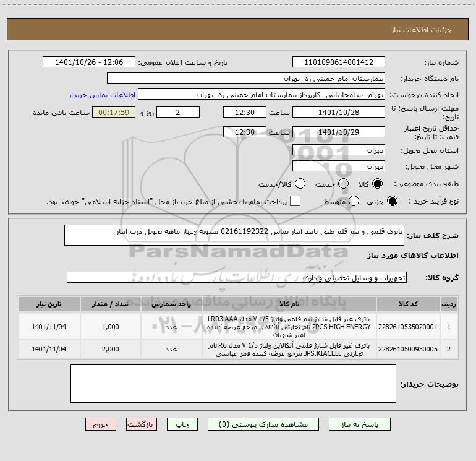Open the اطلاعات تماس خریدار link
Screen dimensions: 476x461
102,95
